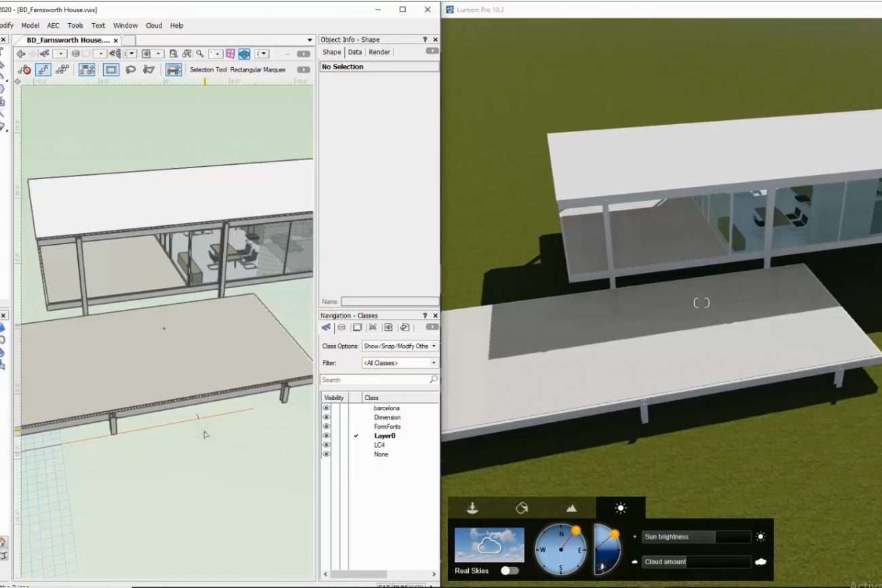This screenshot has height=588, width=882.
Task: Switch Navigation palette to Design Layers icon
Action: pyautogui.click(x=341, y=328)
